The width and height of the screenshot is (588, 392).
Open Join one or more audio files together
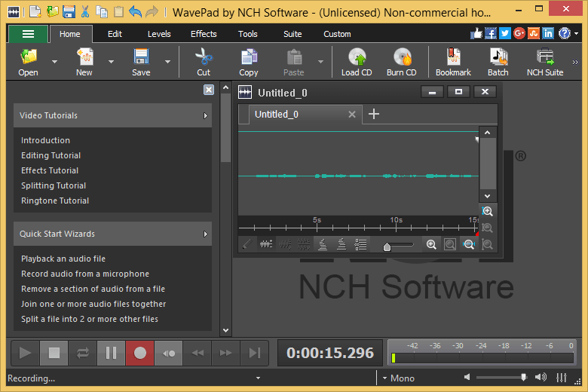point(93,304)
